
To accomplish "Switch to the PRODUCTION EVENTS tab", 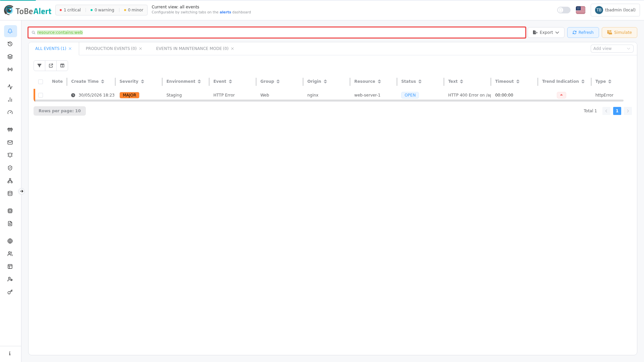I will point(111,49).
